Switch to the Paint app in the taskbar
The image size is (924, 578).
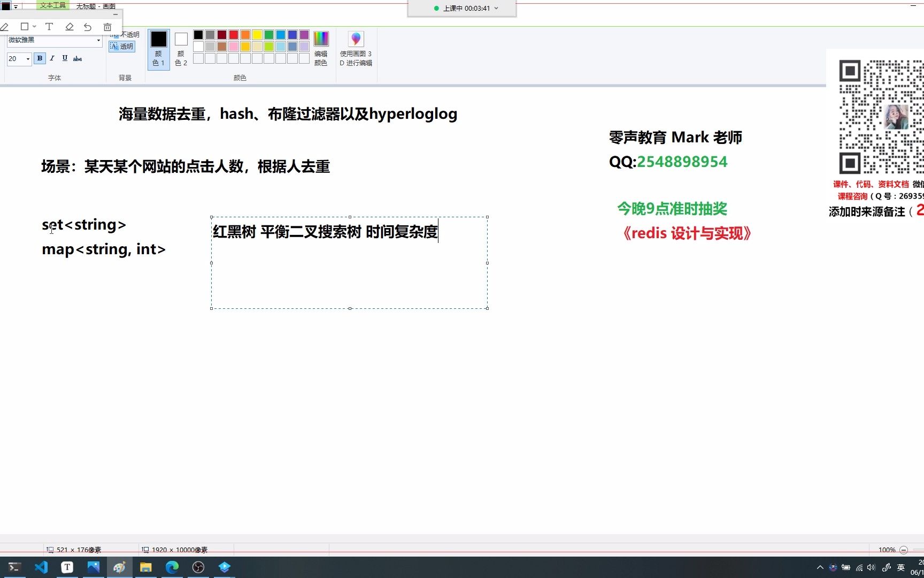coord(119,567)
